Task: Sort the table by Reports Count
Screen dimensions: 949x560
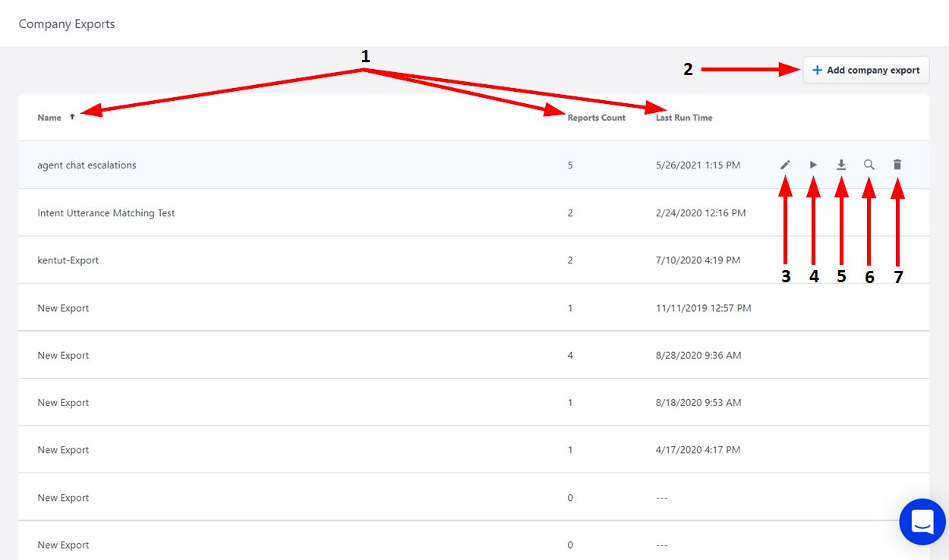Action: (596, 118)
